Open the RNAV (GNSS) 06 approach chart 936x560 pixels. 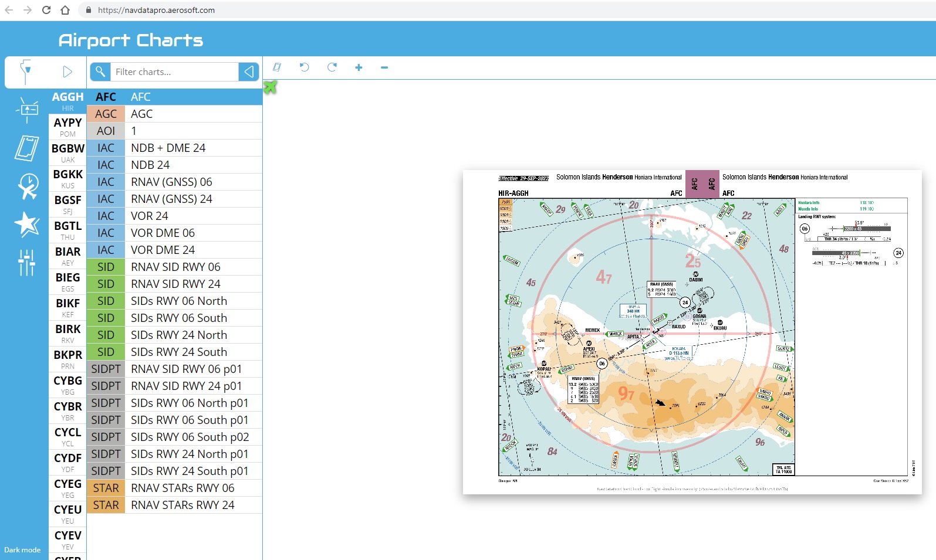tap(171, 182)
